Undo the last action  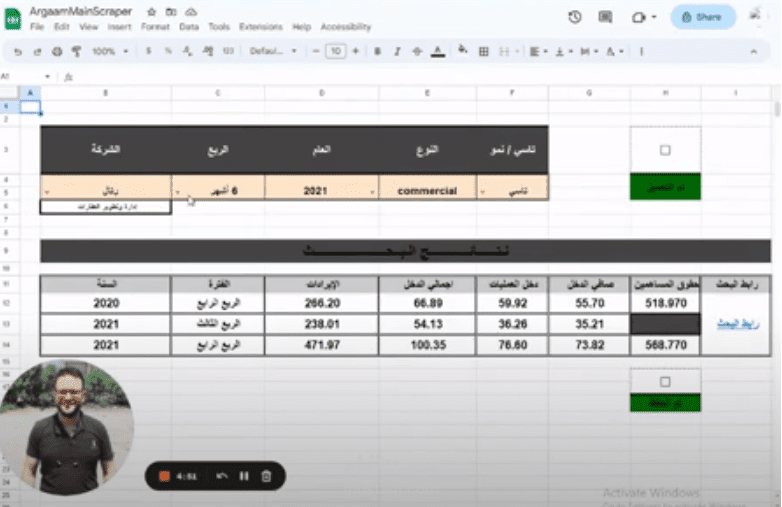[18, 51]
